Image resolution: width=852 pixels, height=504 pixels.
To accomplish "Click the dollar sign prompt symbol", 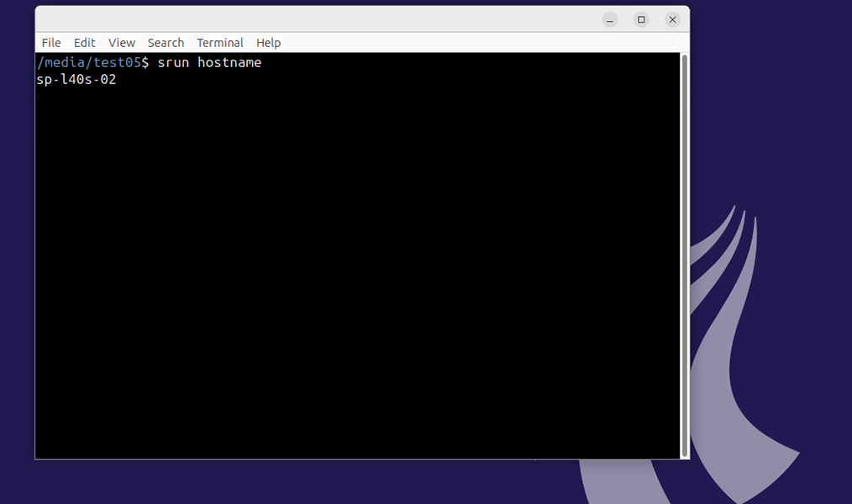I will [x=145, y=63].
